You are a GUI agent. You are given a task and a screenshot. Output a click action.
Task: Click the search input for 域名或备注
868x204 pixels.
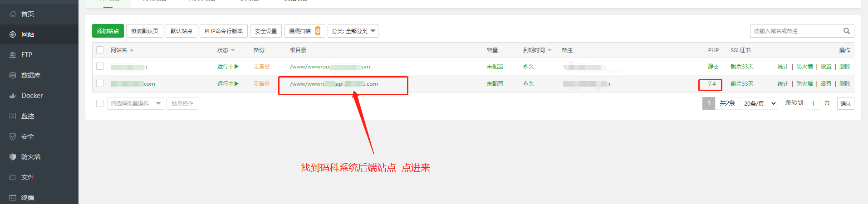[796, 31]
